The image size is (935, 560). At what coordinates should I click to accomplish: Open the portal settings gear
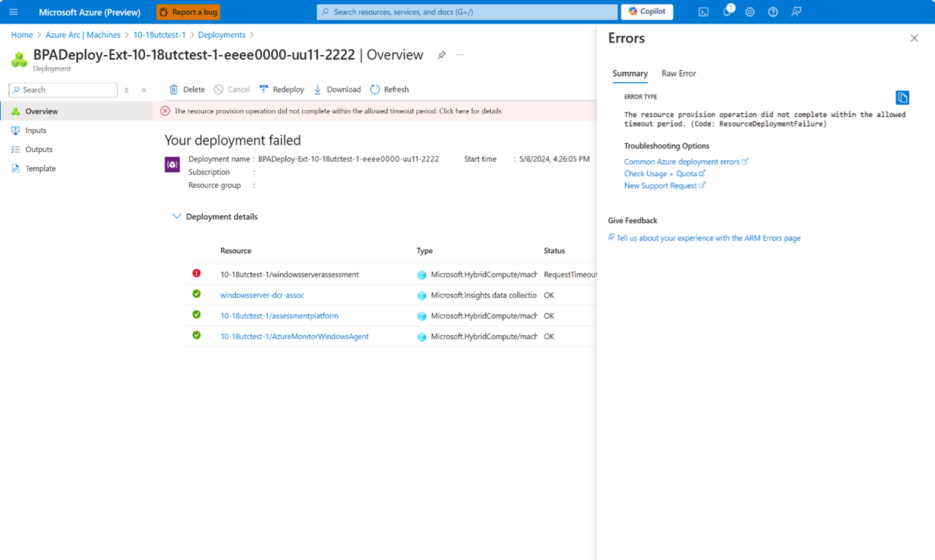pos(750,12)
